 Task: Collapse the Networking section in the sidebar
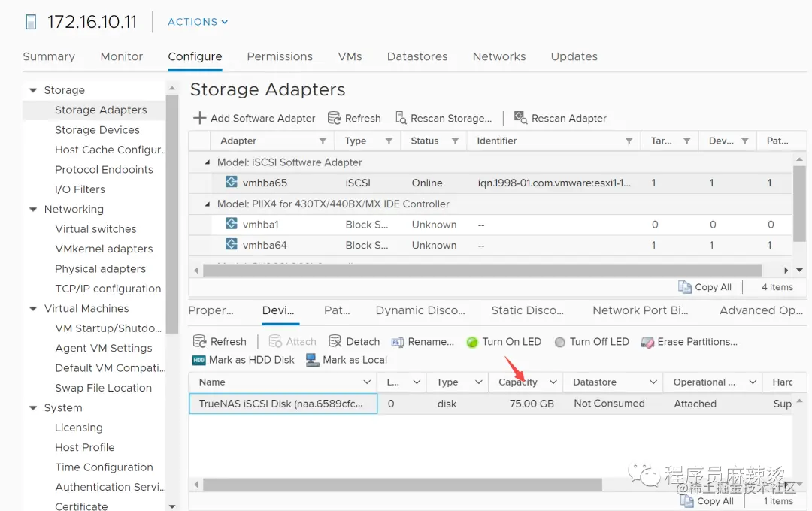tap(33, 209)
